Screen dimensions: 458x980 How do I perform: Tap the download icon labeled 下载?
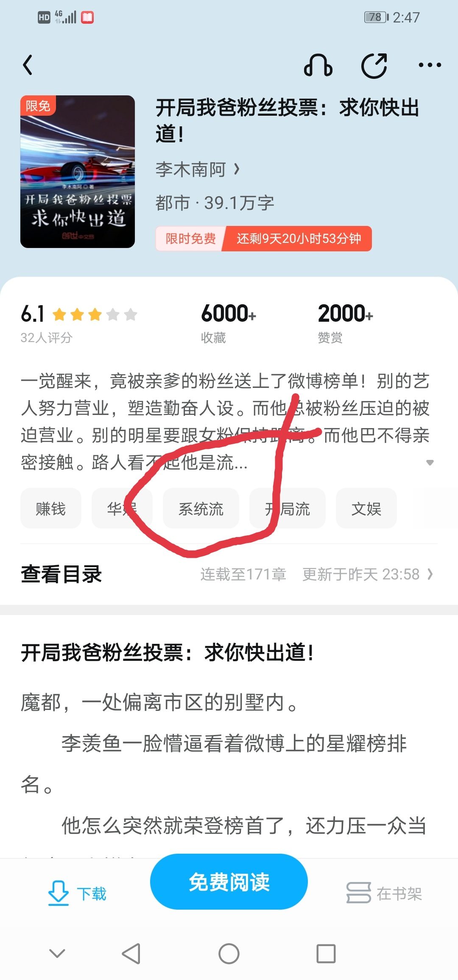tap(59, 893)
